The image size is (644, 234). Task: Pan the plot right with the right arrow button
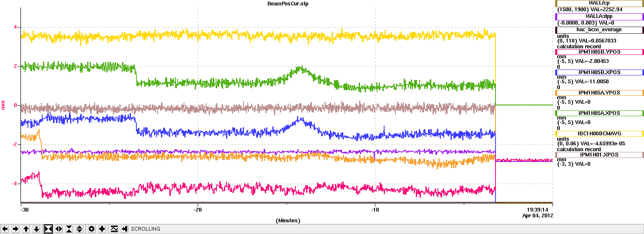click(x=15, y=229)
